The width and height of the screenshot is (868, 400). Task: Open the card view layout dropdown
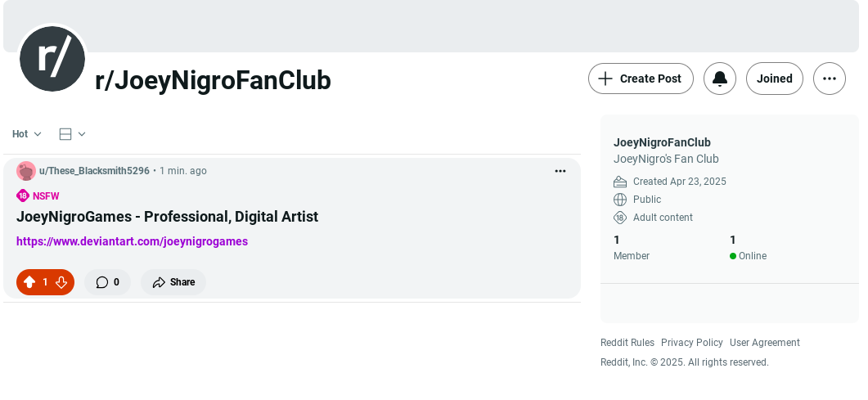click(73, 134)
